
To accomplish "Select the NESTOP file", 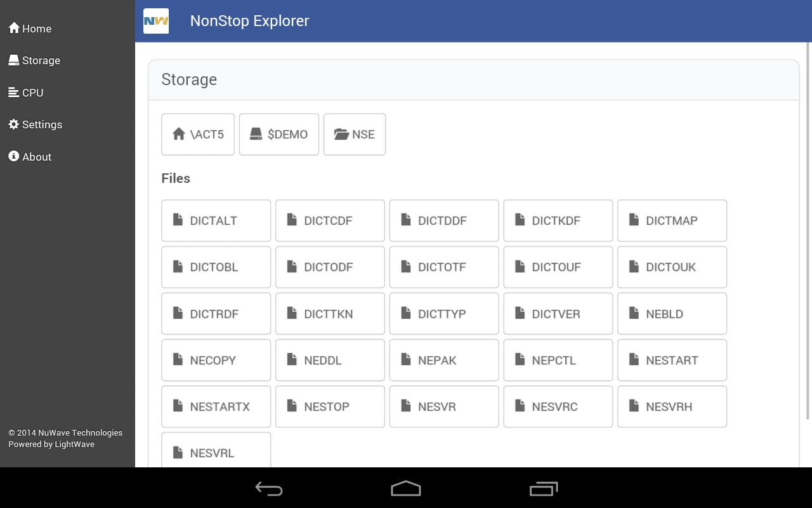I will pyautogui.click(x=330, y=406).
